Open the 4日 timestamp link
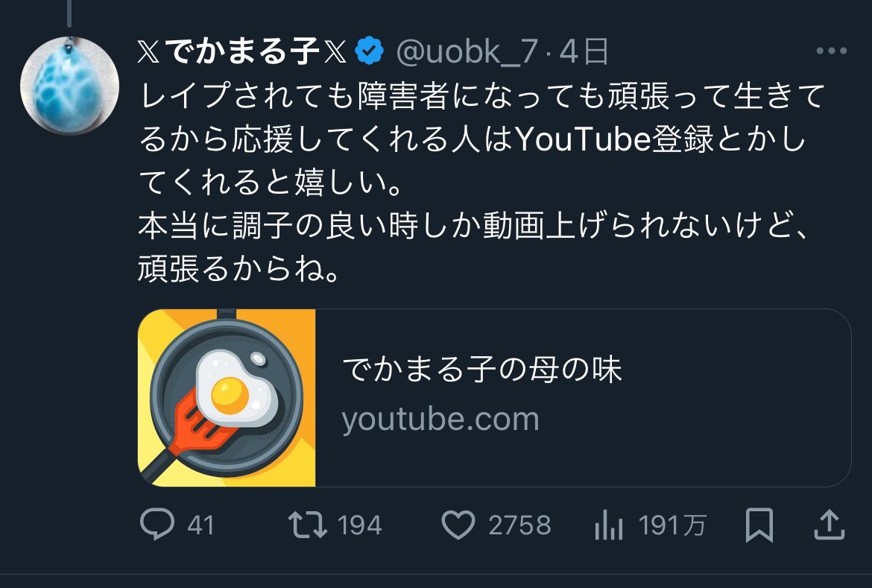This screenshot has width=872, height=588. 584,51
